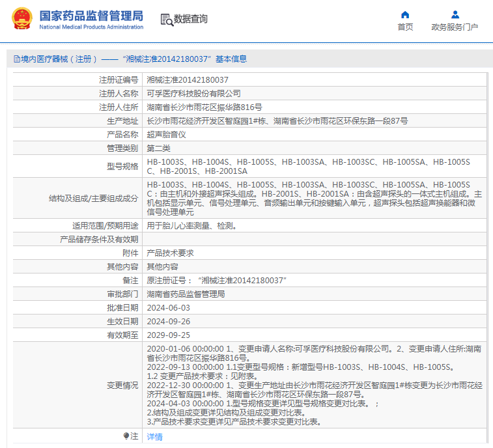Screen dimensions: 493x448
Task: Click the 生效日期 row label
Action: (122, 321)
